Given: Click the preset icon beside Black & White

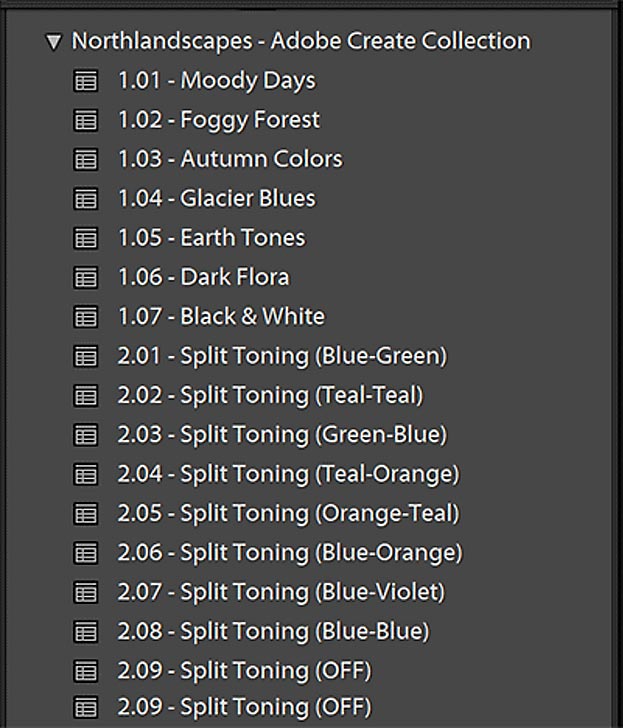Looking at the screenshot, I should tap(86, 317).
